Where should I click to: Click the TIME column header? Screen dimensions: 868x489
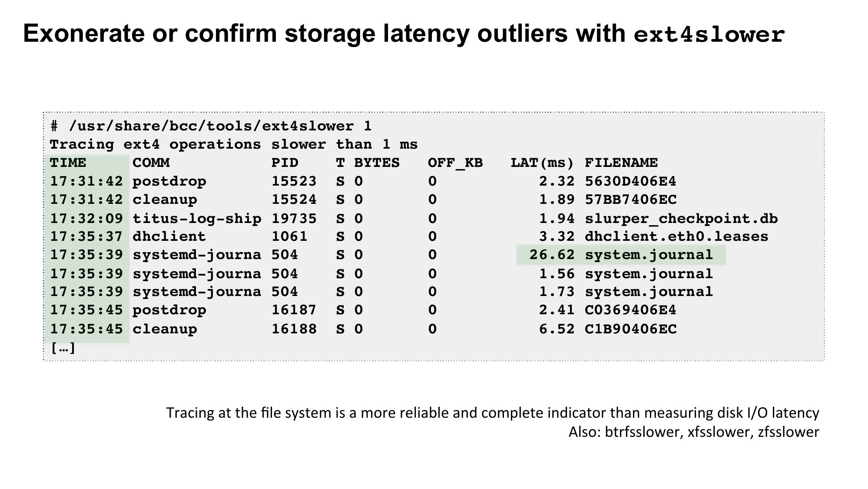[x=68, y=163]
